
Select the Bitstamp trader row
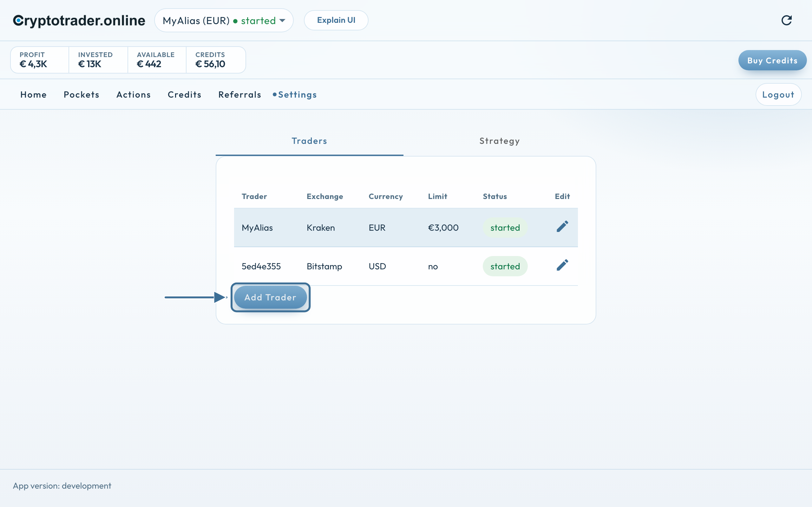(x=406, y=266)
